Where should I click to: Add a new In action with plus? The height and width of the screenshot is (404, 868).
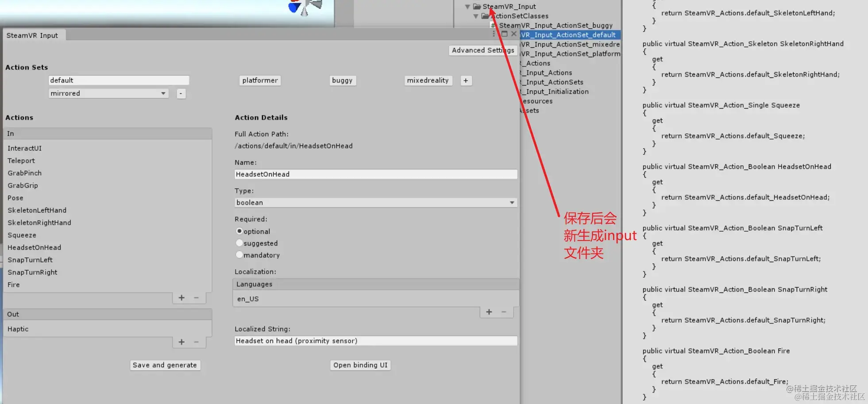[181, 298]
